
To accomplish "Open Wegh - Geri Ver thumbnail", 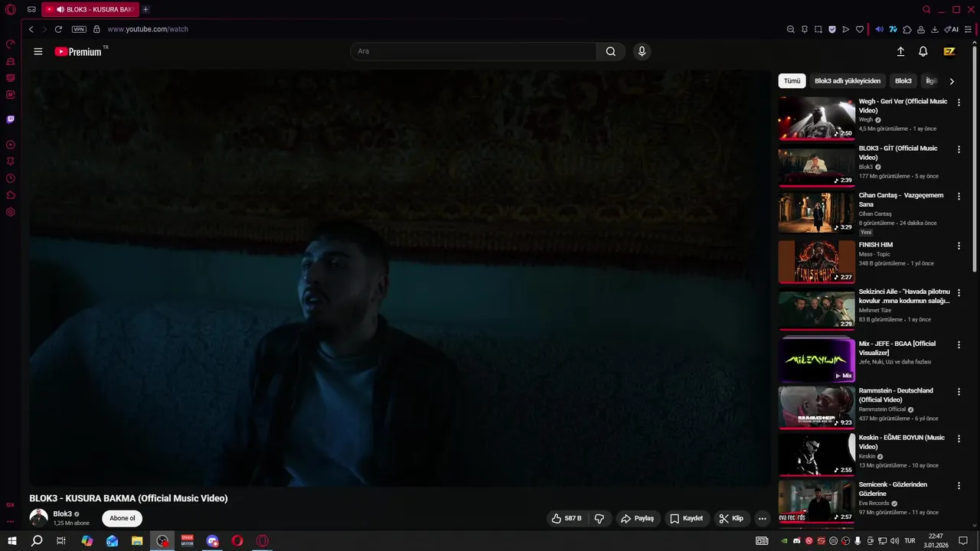I will click(x=817, y=118).
